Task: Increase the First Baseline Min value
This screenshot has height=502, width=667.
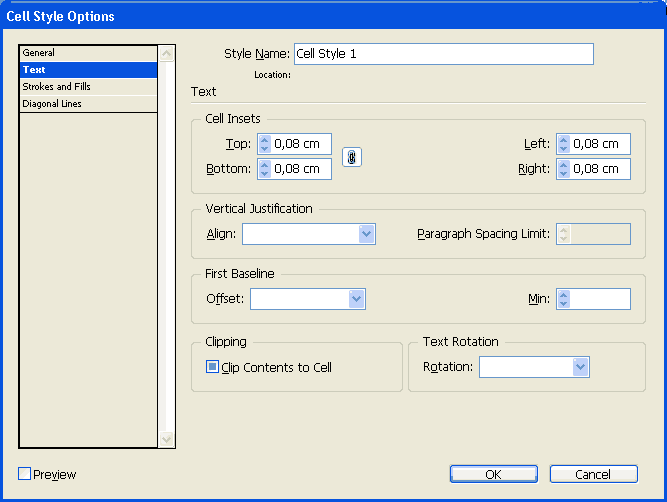Action: pos(564,294)
